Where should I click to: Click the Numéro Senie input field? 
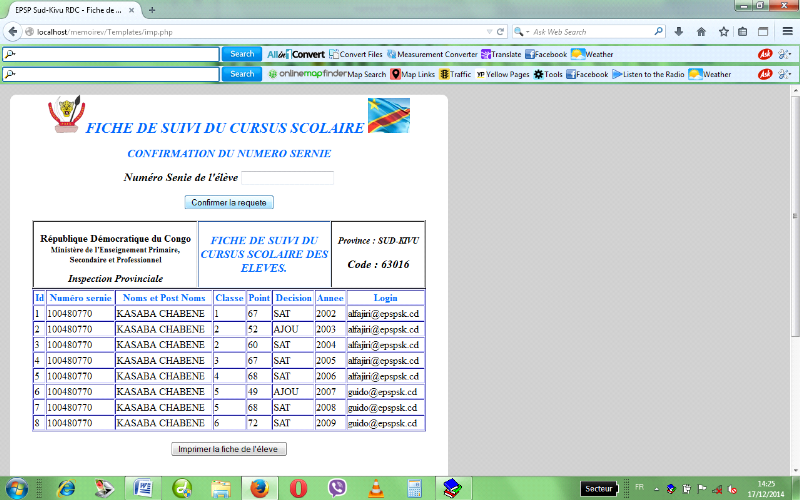point(287,178)
